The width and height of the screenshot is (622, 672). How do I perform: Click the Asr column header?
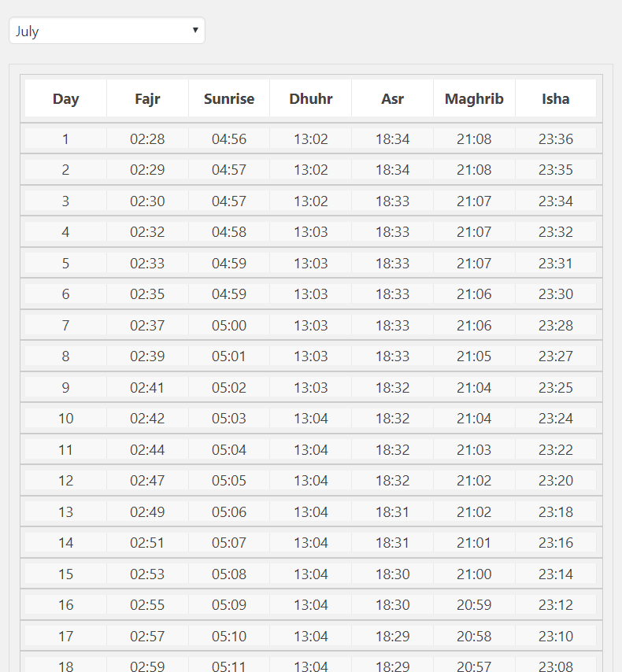point(393,98)
